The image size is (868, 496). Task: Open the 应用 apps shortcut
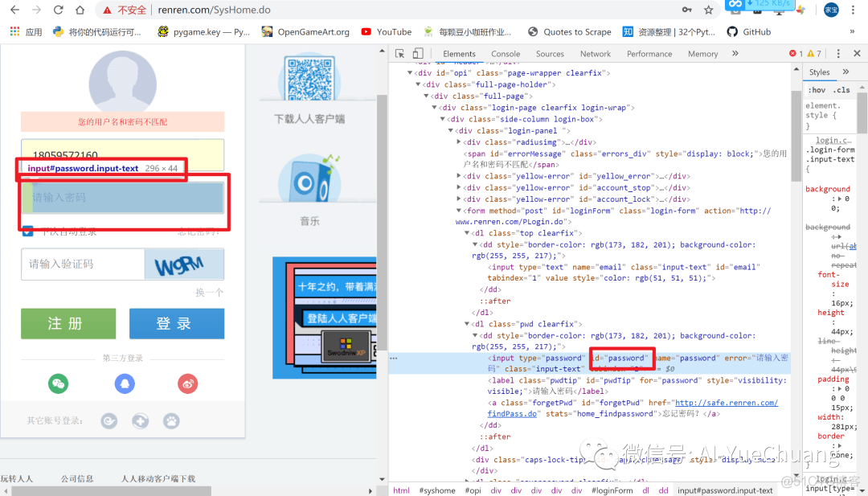click(x=26, y=32)
